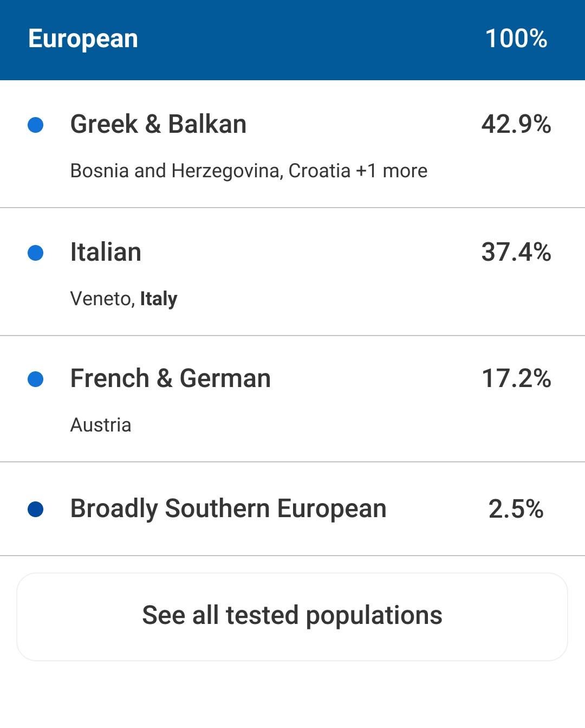Click the 37.4% percentage value
This screenshot has width=585, height=728.
pos(516,252)
